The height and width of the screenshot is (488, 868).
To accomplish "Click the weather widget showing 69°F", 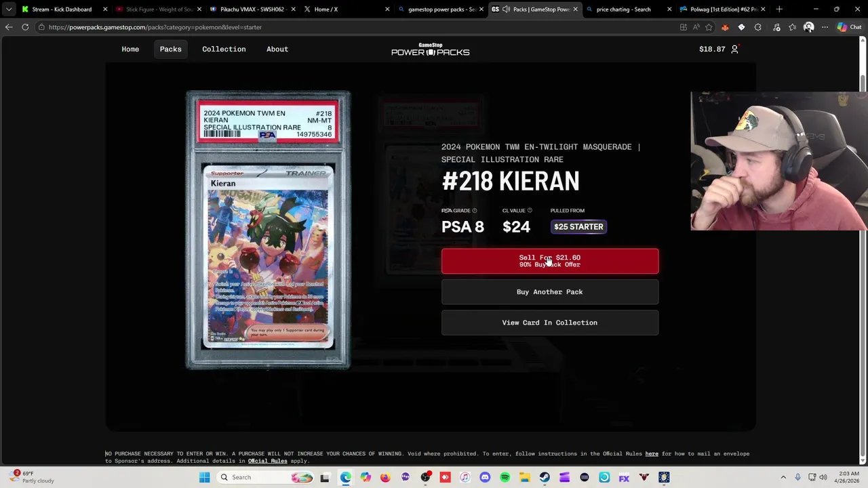I will [34, 477].
